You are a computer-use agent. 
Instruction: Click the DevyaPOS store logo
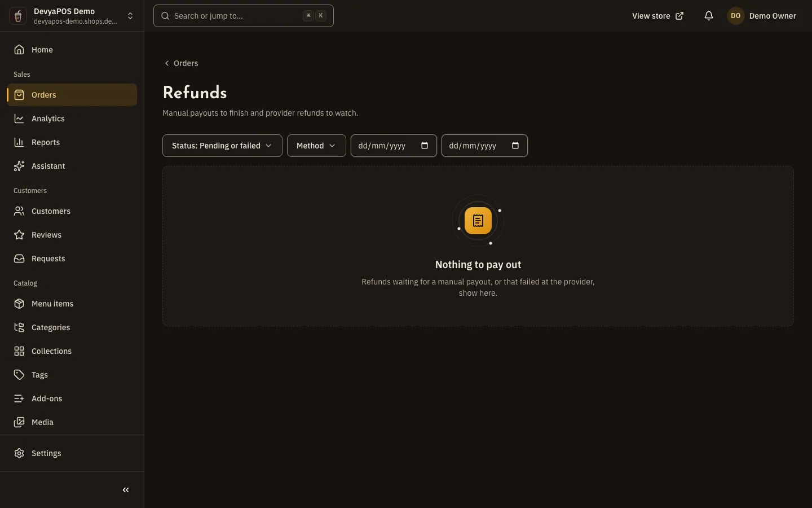pos(18,16)
